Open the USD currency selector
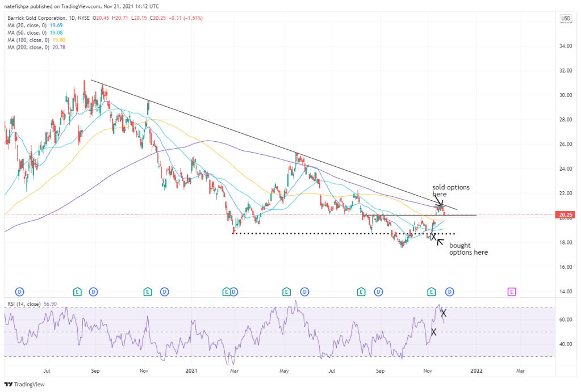Viewport: 581px width, 392px height. (x=565, y=19)
